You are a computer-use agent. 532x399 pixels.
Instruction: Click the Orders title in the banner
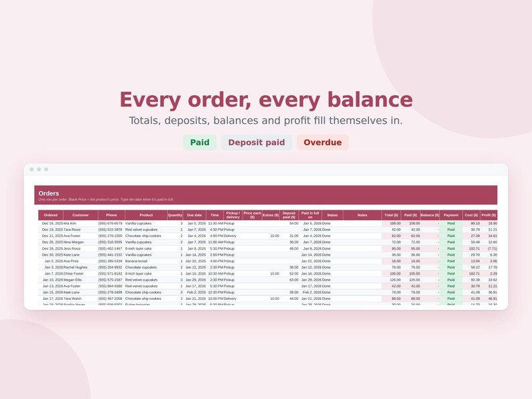[48, 193]
